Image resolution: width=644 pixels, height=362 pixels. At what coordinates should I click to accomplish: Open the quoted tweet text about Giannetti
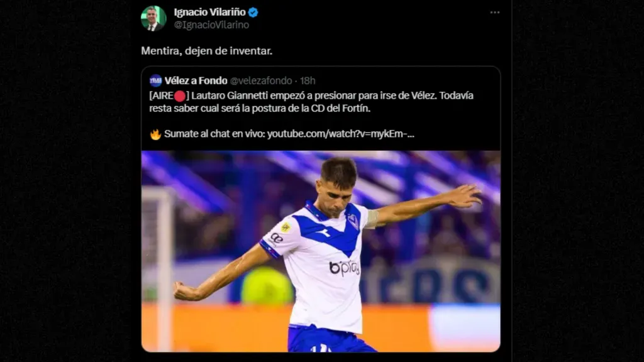pos(311,102)
